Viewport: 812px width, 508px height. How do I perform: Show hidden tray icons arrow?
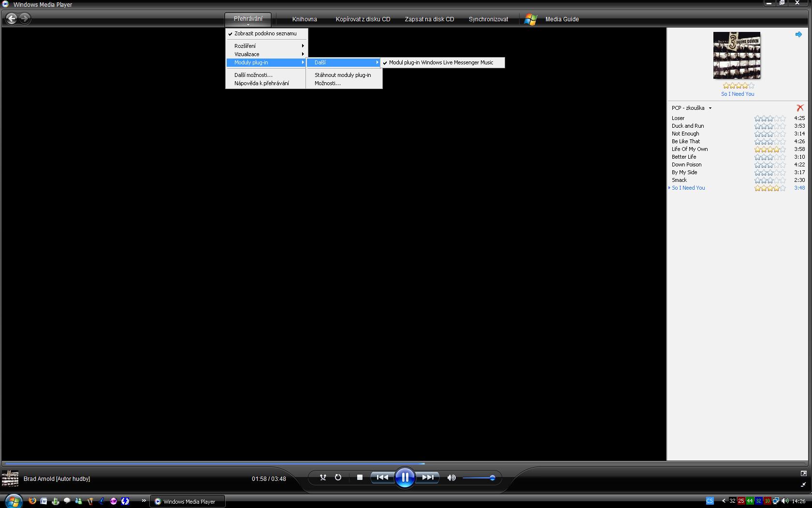coord(724,501)
